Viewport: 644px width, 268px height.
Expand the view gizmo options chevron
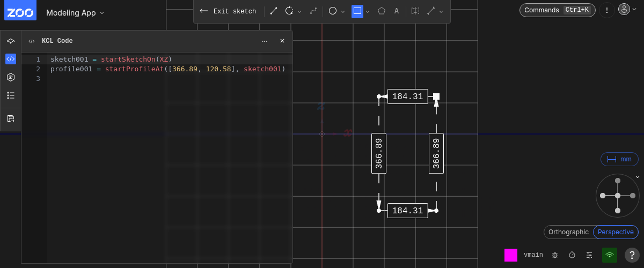(638, 177)
